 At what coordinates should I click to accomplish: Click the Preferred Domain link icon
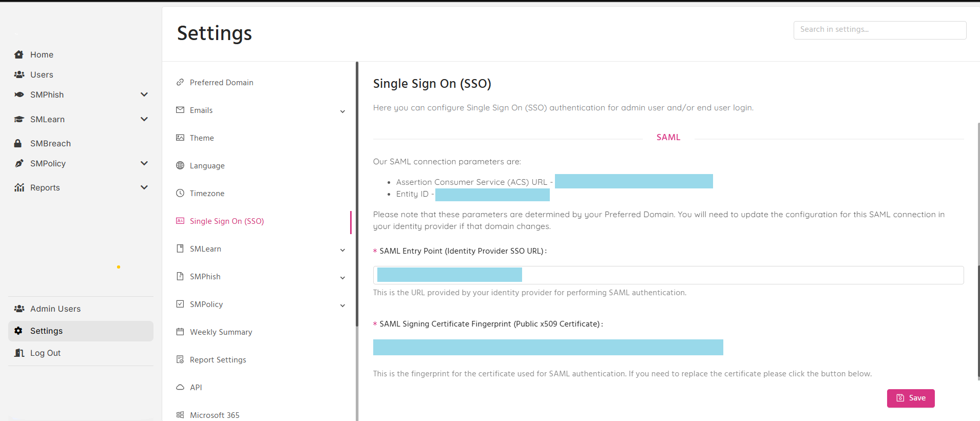coord(180,82)
